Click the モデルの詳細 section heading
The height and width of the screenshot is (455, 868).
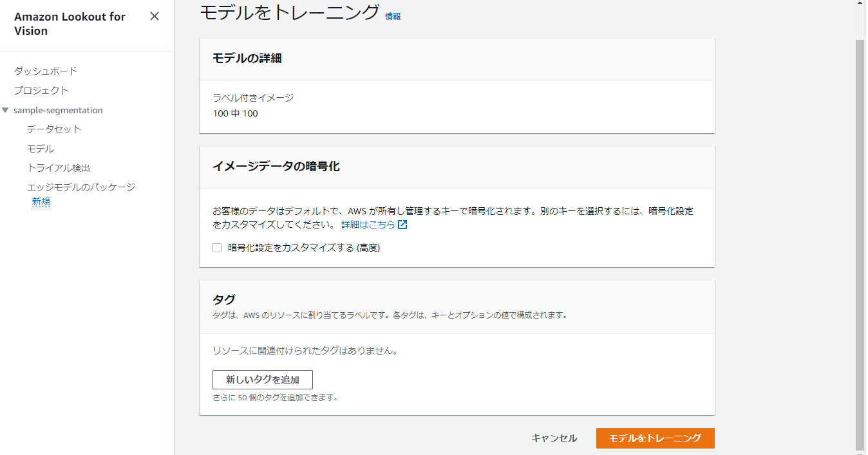(247, 59)
